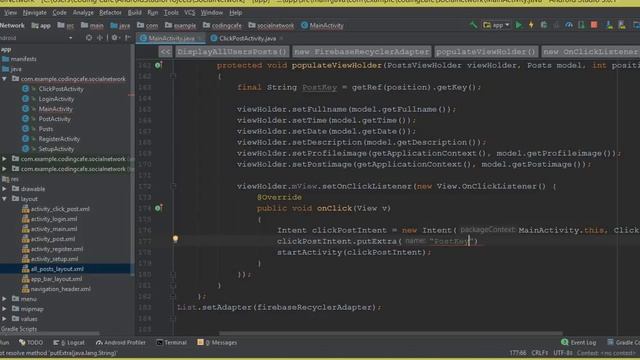Viewport: 640px width, 360px height.
Task: Click the ClickPostActivity class icon in tree
Action: 25,89
